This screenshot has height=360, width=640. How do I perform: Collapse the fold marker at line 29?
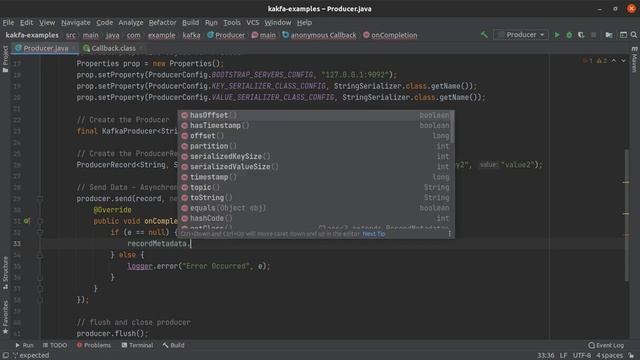point(40,199)
